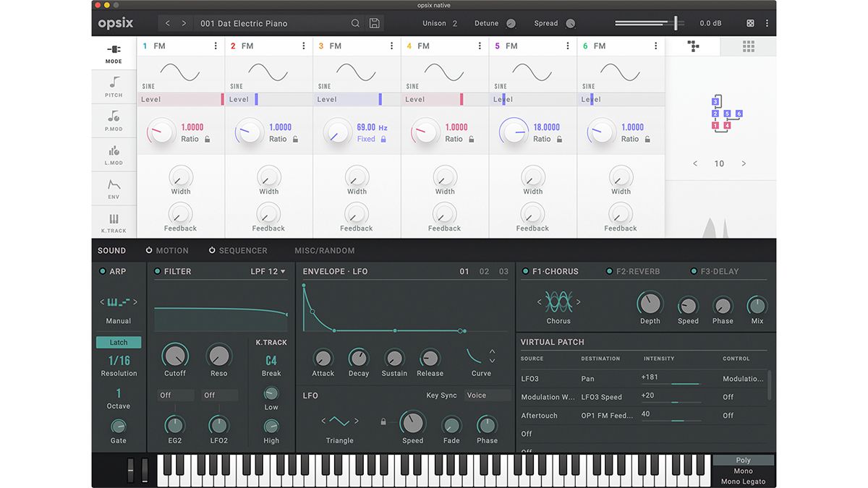Image resolution: width=868 pixels, height=488 pixels.
Task: Click the 1/16 arpeggiator resolution value
Action: click(119, 360)
